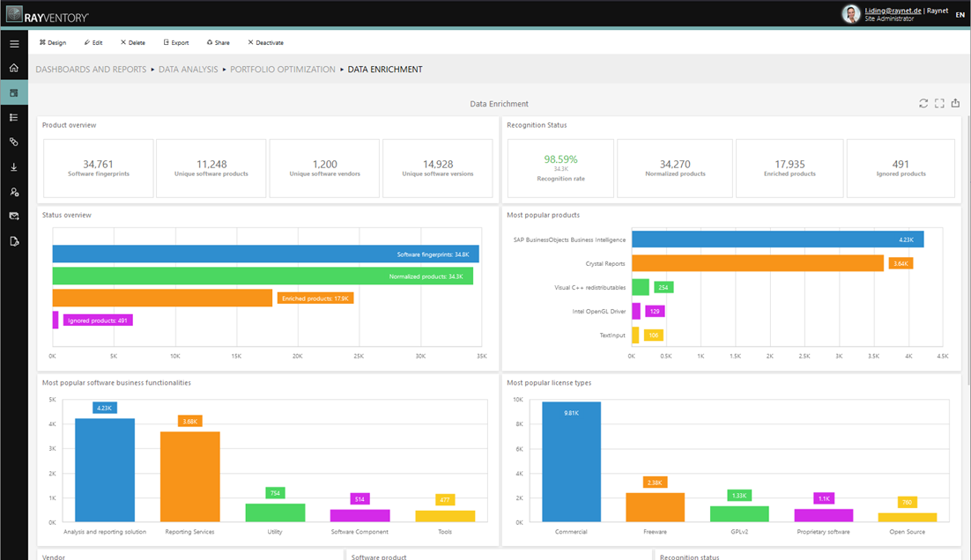Click Deactivate in the toolbar
Image resolution: width=971 pixels, height=560 pixels.
265,42
